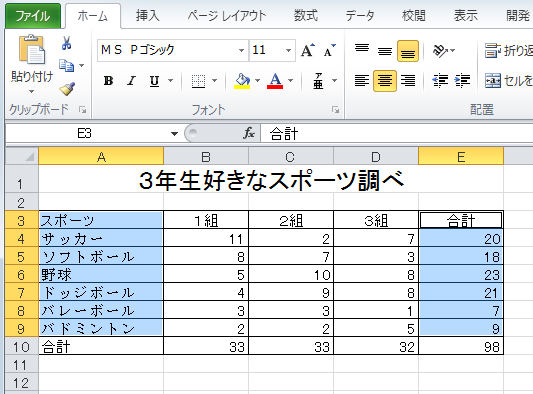
Task: Click the insert function fx button
Action: 248,133
